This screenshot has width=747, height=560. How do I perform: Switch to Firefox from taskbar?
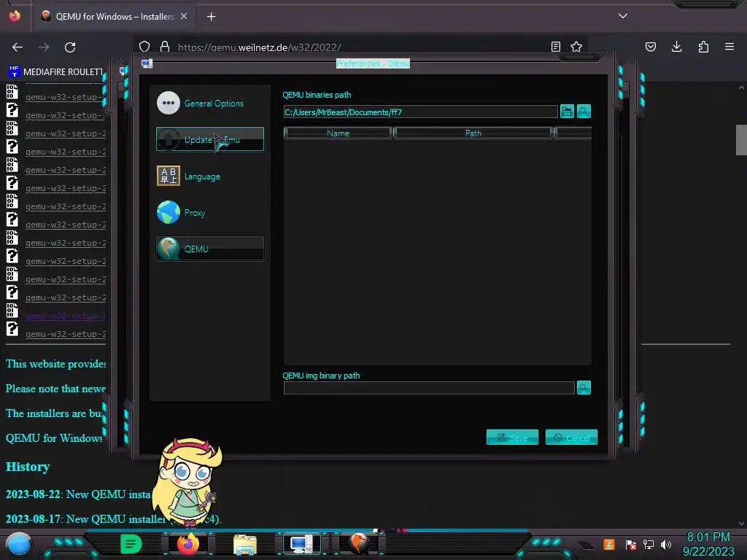tap(188, 544)
